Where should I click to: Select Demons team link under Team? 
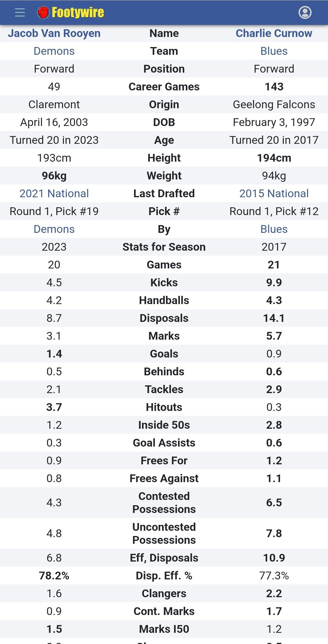pos(54,51)
